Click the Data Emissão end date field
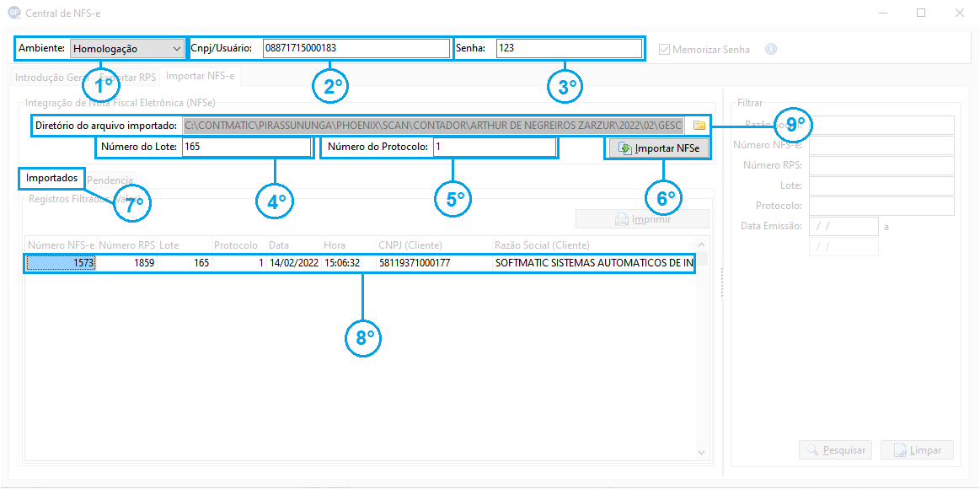This screenshot has width=980, height=489. [x=843, y=246]
